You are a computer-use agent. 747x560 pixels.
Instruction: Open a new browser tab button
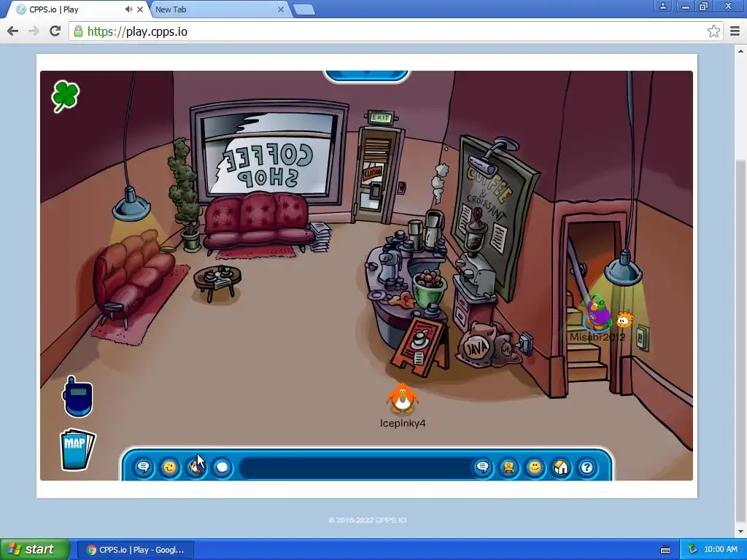pos(304,9)
